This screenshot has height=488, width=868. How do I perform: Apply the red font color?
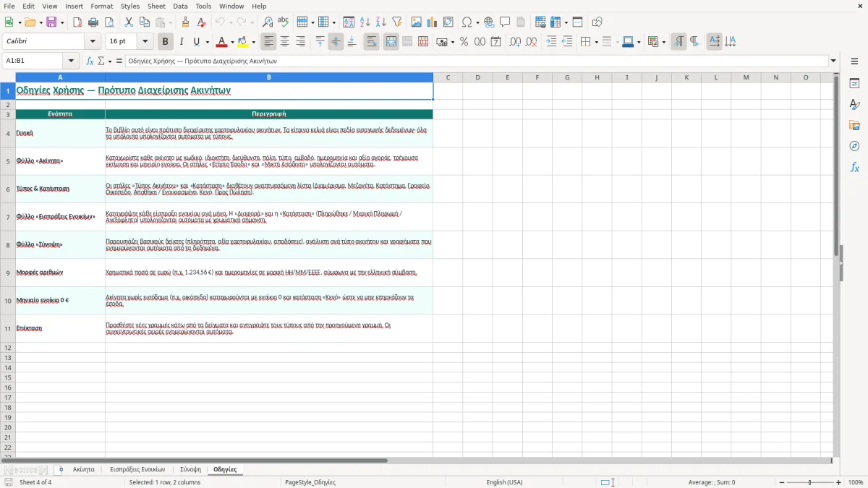pos(222,42)
